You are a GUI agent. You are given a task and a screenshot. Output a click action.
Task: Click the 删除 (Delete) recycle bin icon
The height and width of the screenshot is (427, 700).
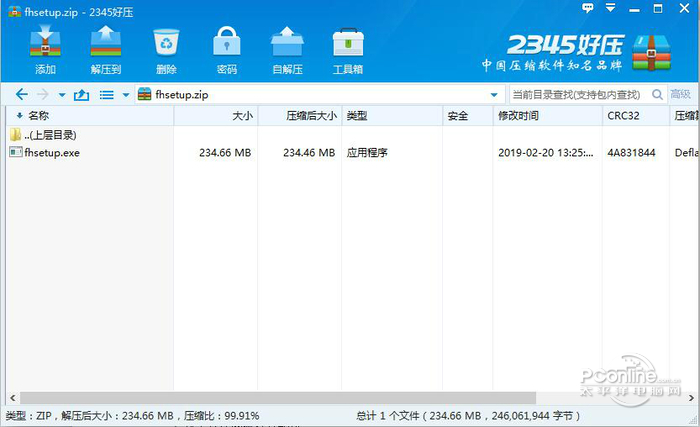[166, 42]
